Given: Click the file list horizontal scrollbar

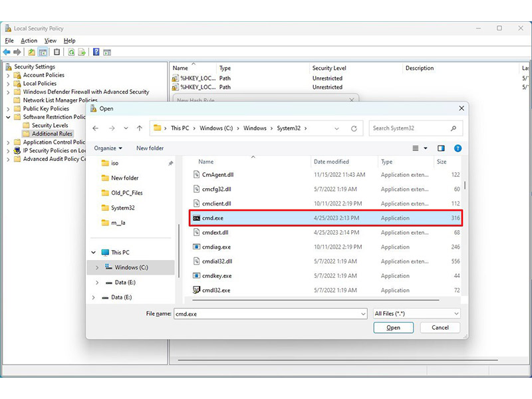Looking at the screenshot, I should (315, 300).
